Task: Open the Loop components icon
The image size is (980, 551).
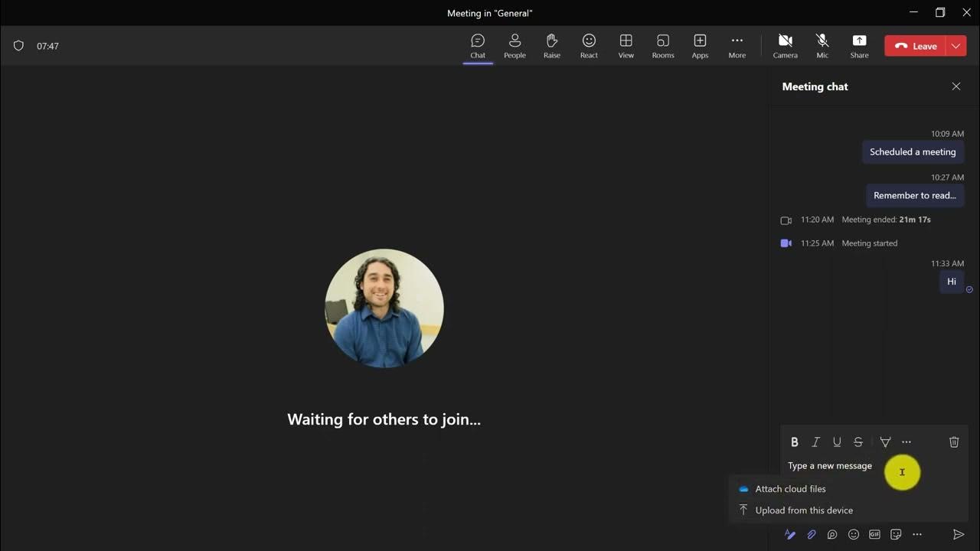Action: [832, 534]
